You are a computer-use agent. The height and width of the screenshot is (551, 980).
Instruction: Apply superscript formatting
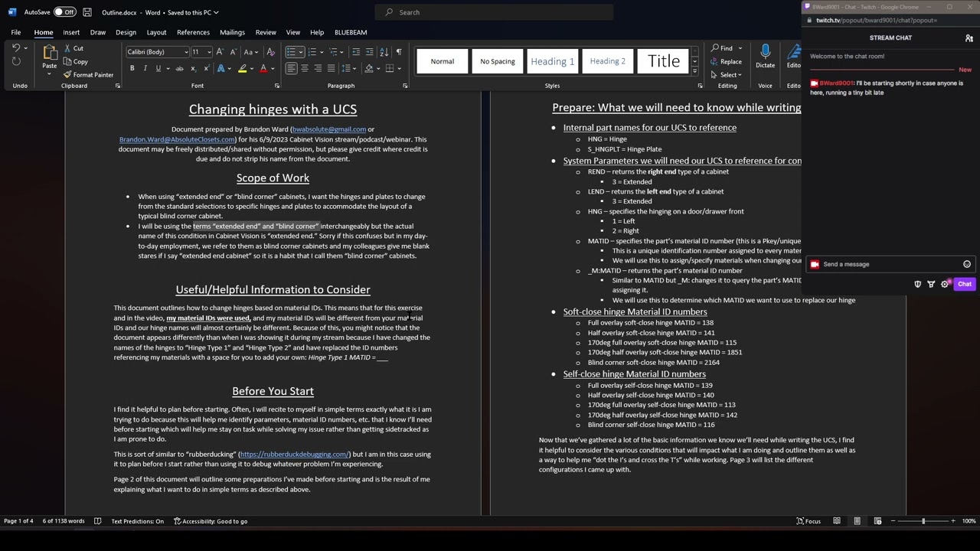[x=205, y=69]
